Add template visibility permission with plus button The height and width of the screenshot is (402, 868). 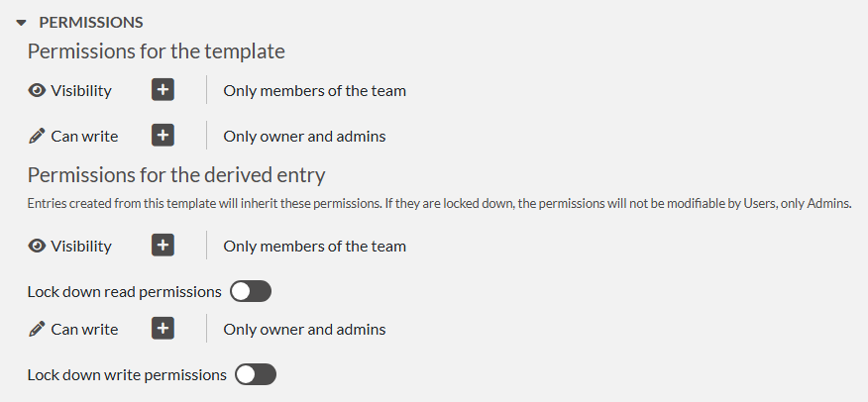tap(163, 90)
